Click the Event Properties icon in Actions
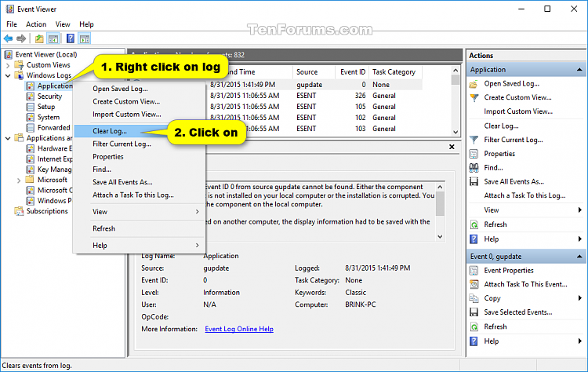 tap(474, 271)
